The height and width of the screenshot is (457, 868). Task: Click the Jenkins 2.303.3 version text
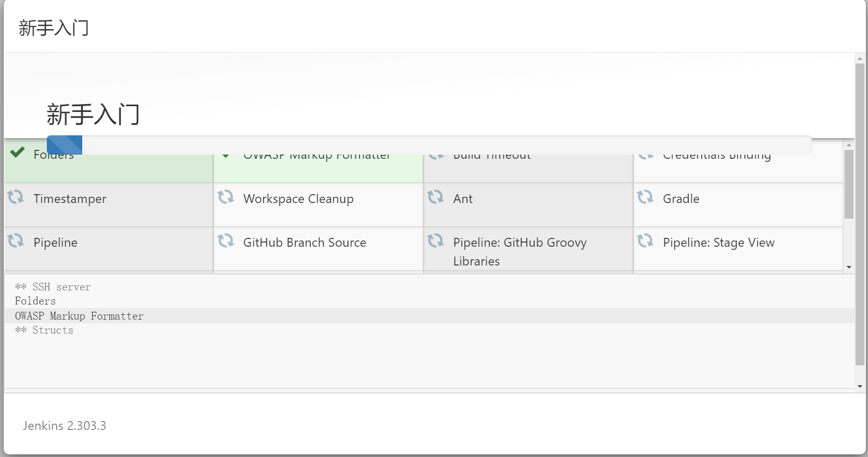click(x=65, y=425)
